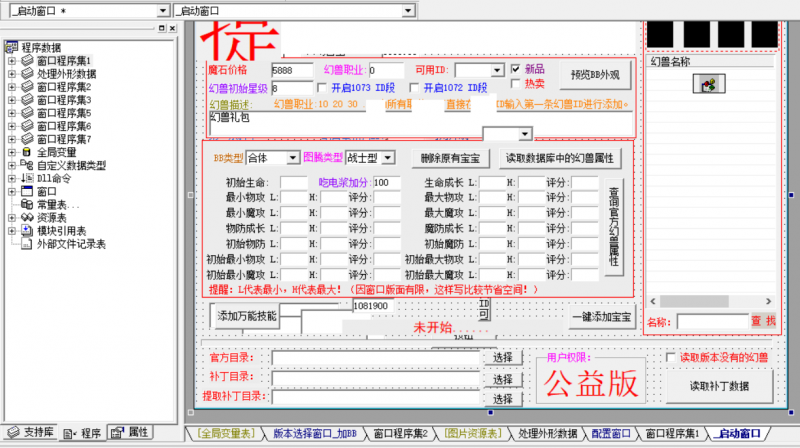
Task: Click the 魔石价格 input field
Action: point(292,70)
